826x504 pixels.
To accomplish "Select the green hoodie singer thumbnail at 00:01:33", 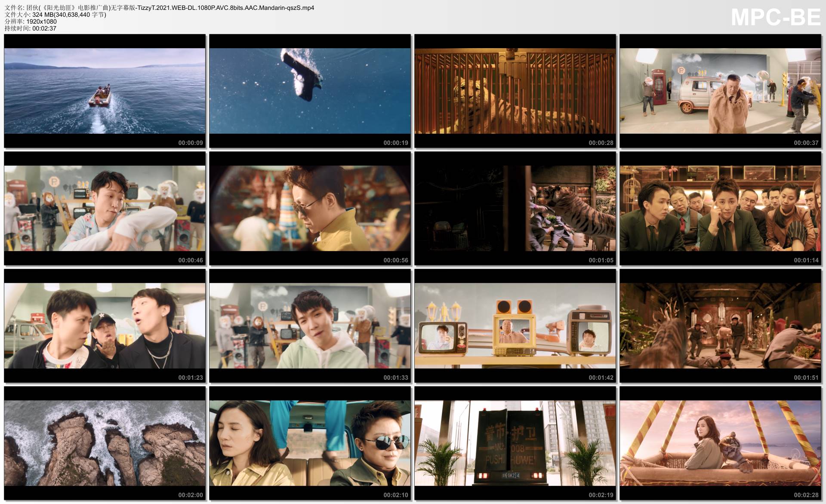I will (x=310, y=326).
